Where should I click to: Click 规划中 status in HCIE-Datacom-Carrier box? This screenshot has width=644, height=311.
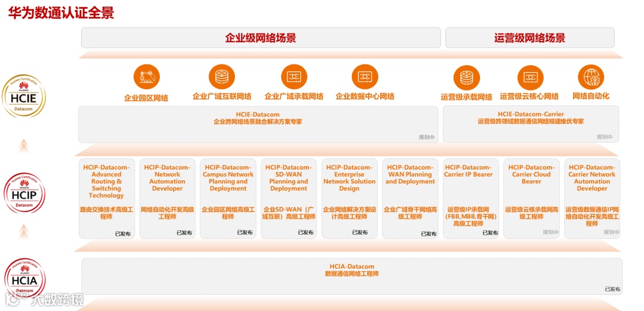(x=605, y=137)
